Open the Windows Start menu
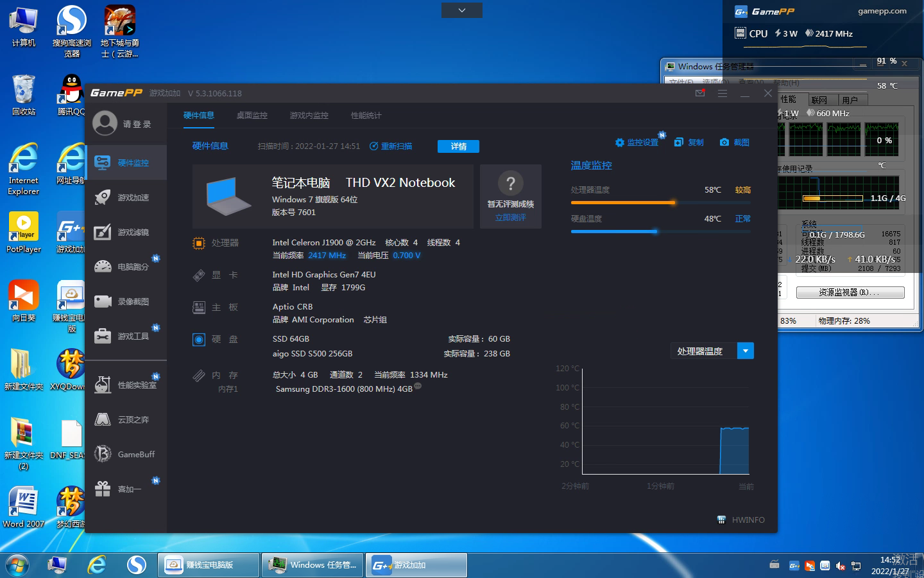This screenshot has height=578, width=924. (x=17, y=565)
